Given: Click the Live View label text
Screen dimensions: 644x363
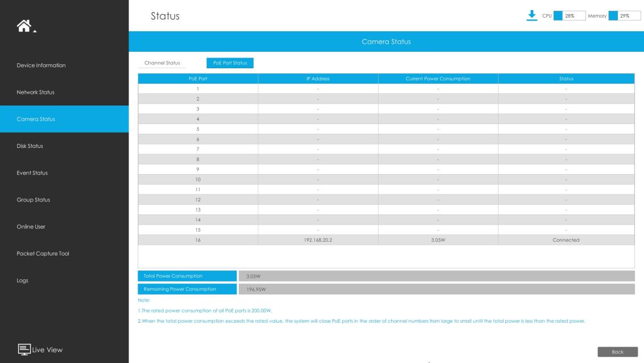Looking at the screenshot, I should tap(47, 350).
